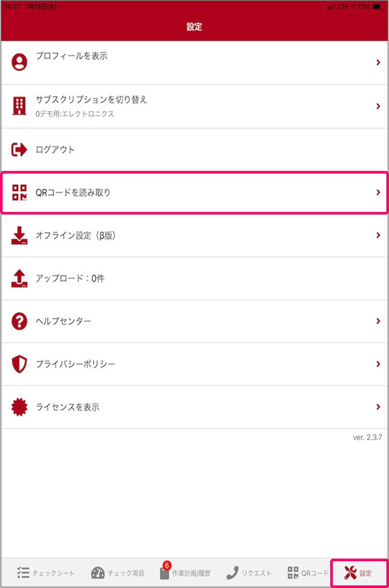The image size is (389, 588).
Task: Tap the upload icon beside アップロード：0件
Action: tap(19, 278)
